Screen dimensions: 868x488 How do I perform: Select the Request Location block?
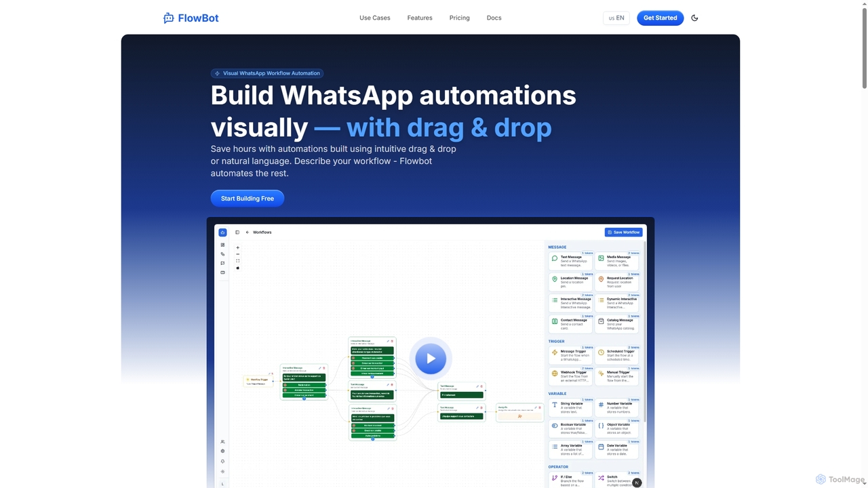(x=617, y=282)
